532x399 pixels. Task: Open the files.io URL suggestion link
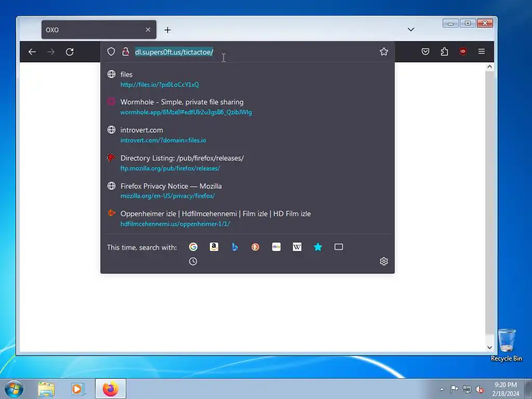pos(160,85)
